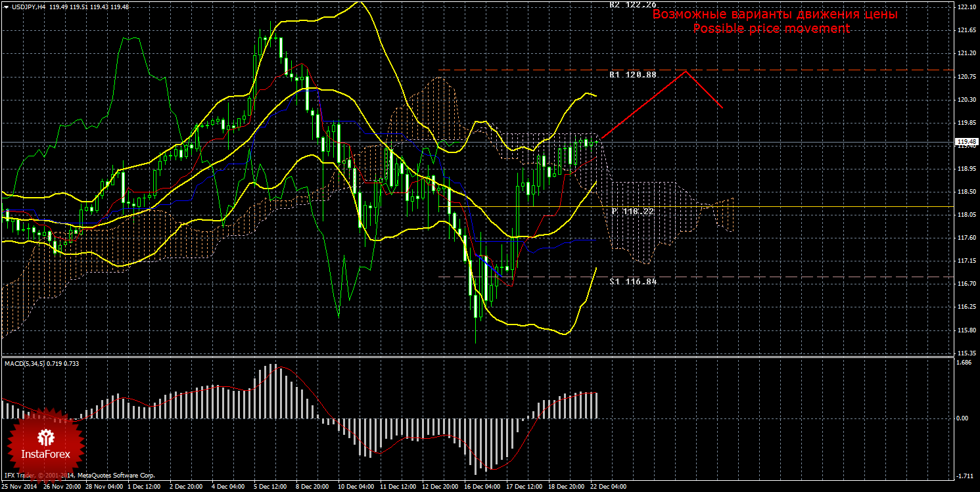Click the 1.686 value on MACD scale

963,362
